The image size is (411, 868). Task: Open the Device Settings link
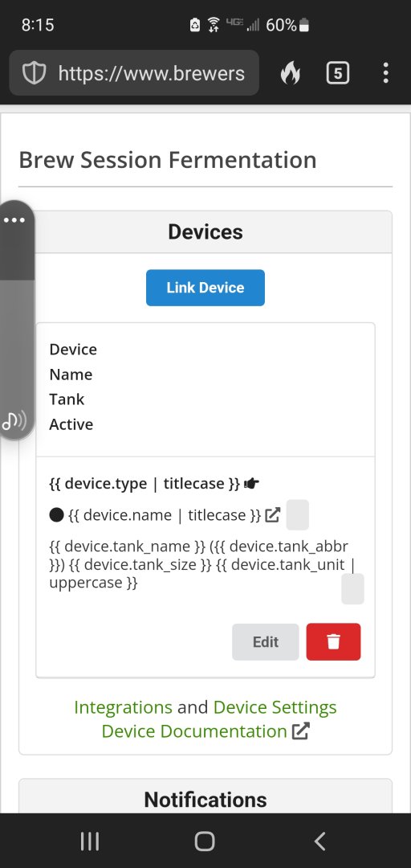pos(275,707)
